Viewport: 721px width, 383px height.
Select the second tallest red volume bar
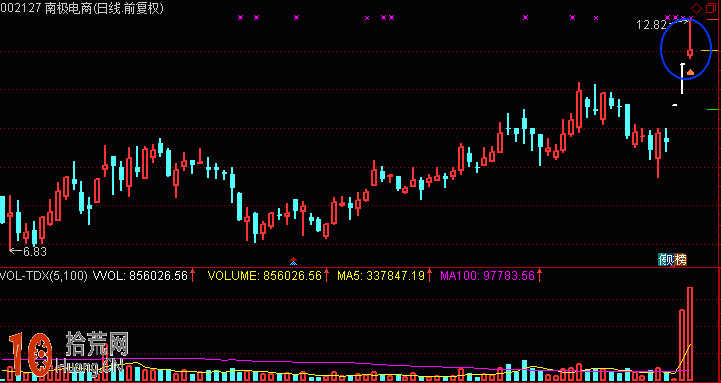click(682, 346)
